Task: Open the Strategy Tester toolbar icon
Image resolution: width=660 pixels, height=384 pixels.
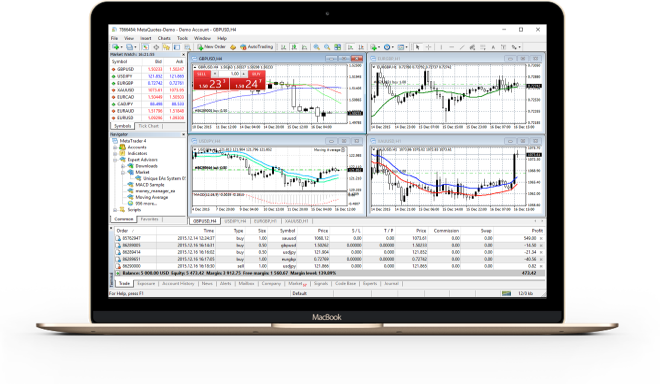Action: tap(187, 47)
